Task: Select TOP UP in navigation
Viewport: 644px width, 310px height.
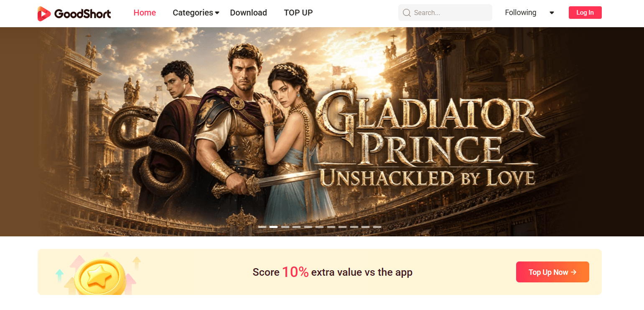Action: pos(298,13)
